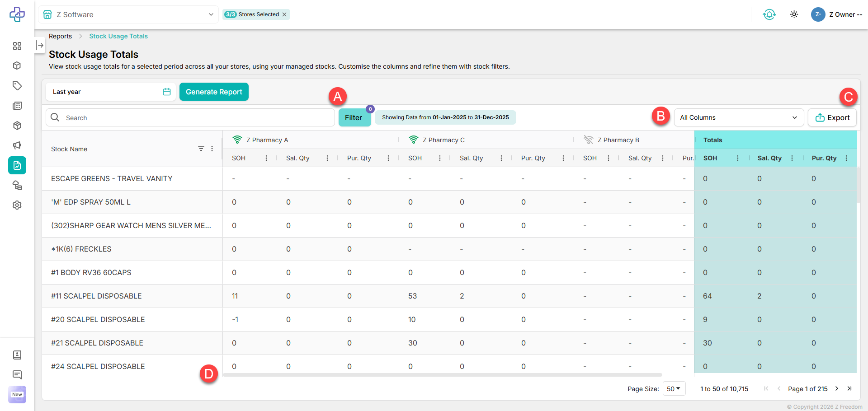Click the Export button
This screenshot has width=868, height=411.
coord(832,117)
